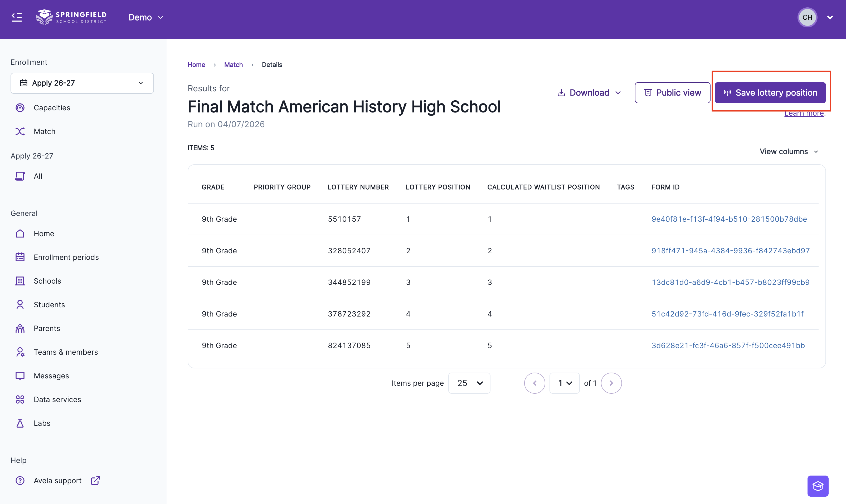Click the Data services icon
The height and width of the screenshot is (504, 846).
coord(20,399)
